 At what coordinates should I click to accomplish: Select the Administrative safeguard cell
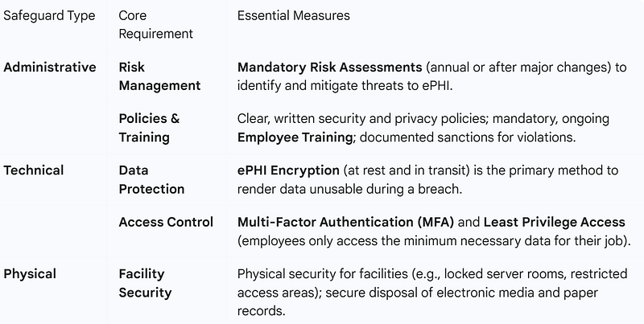click(x=50, y=68)
